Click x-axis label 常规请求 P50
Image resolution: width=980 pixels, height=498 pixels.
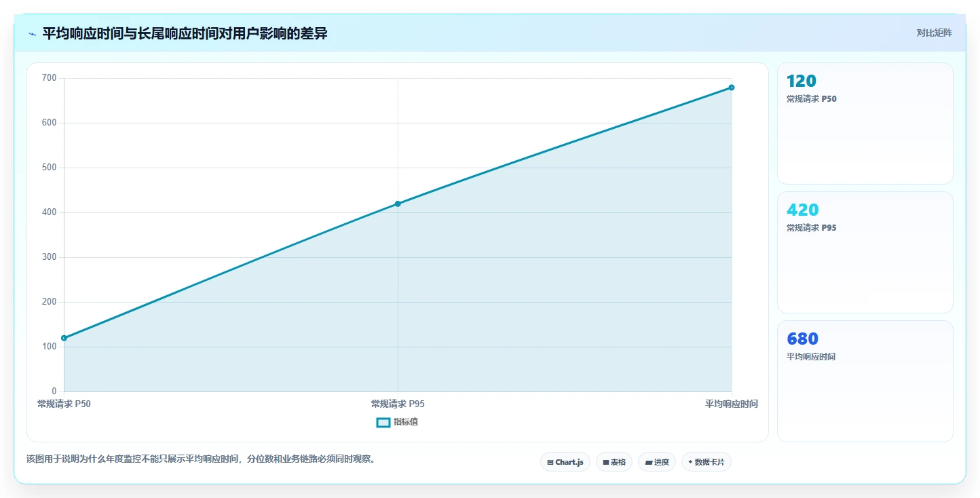click(x=64, y=404)
